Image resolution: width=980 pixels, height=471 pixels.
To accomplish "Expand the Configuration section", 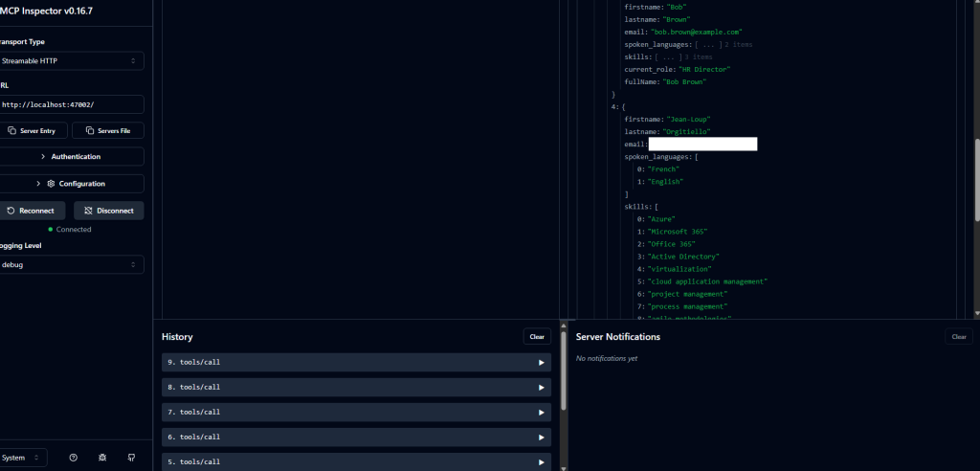I will tap(70, 183).
